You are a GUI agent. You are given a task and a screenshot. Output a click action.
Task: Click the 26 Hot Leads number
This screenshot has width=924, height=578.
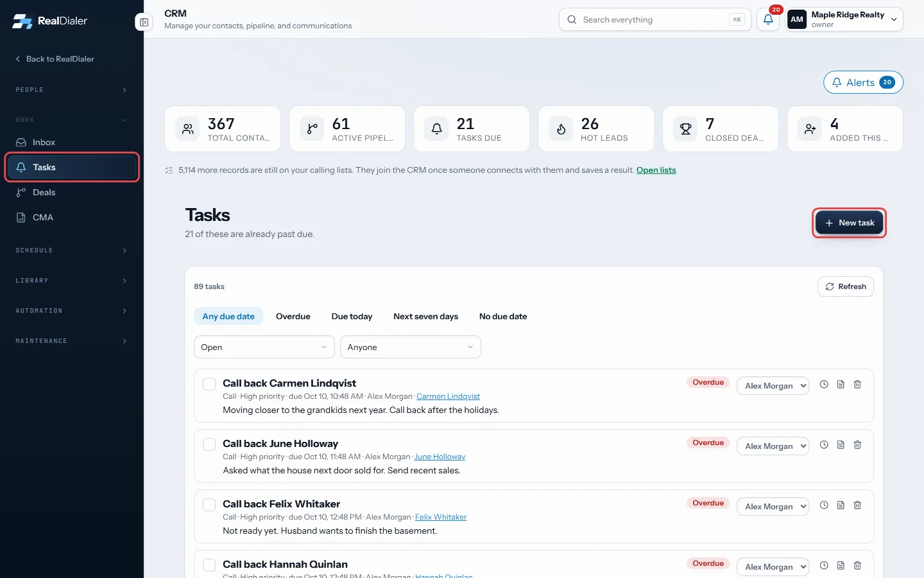point(590,124)
